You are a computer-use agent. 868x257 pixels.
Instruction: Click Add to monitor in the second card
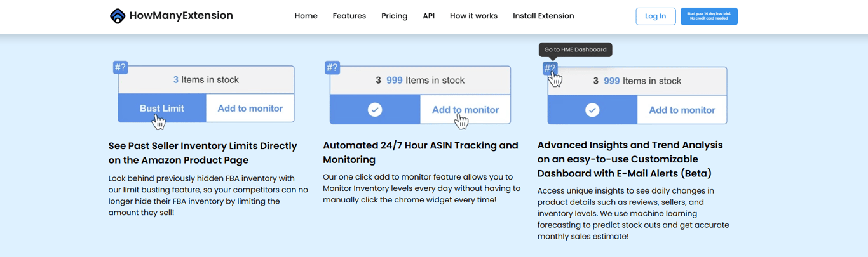[465, 110]
